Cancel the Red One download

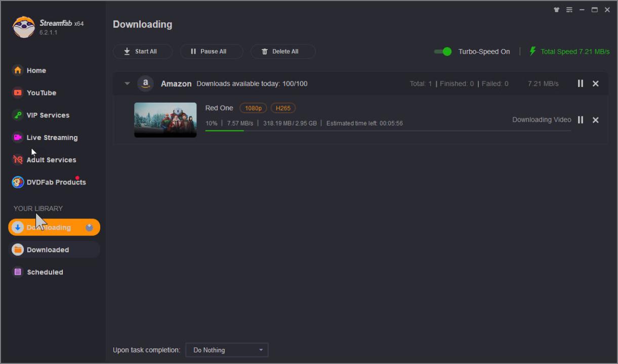click(x=596, y=120)
